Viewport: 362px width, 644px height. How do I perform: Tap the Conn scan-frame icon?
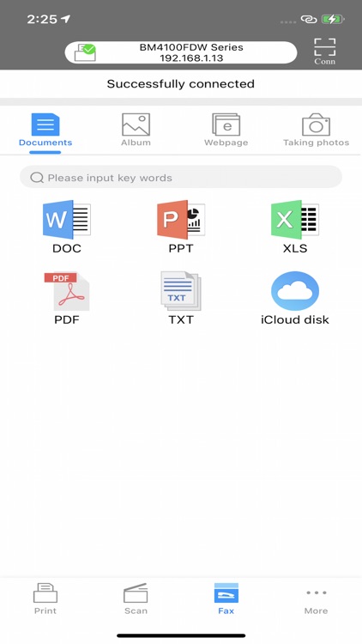(324, 52)
